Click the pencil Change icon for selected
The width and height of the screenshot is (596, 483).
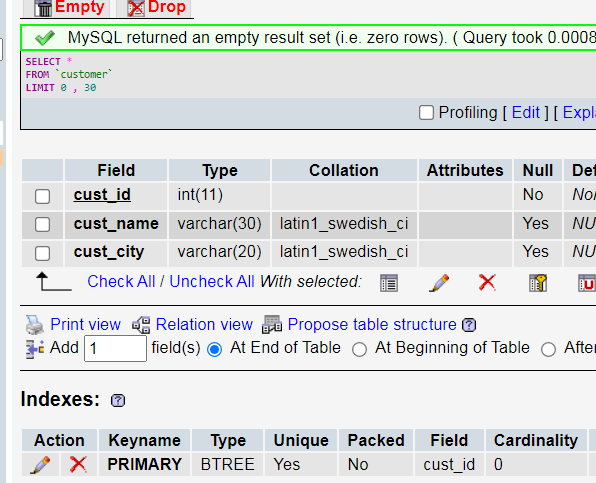tap(439, 283)
